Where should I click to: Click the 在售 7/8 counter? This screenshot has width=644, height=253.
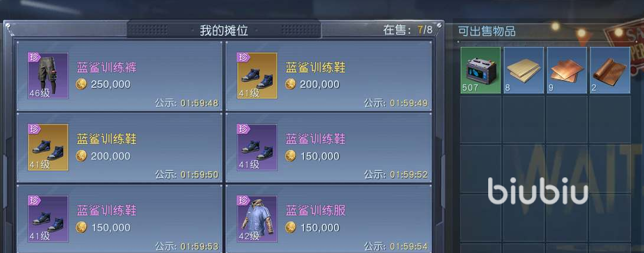click(x=407, y=30)
